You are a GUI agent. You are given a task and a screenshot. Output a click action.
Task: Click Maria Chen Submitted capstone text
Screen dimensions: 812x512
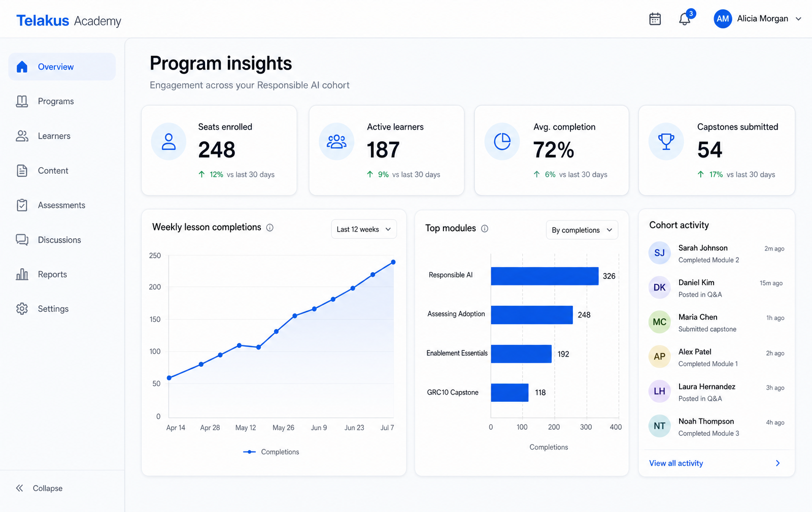tap(707, 329)
